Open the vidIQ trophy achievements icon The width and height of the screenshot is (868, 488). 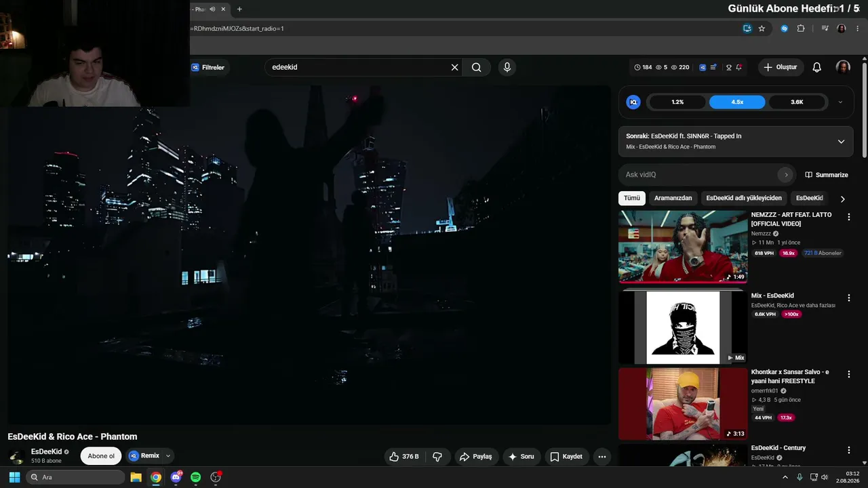(x=729, y=67)
